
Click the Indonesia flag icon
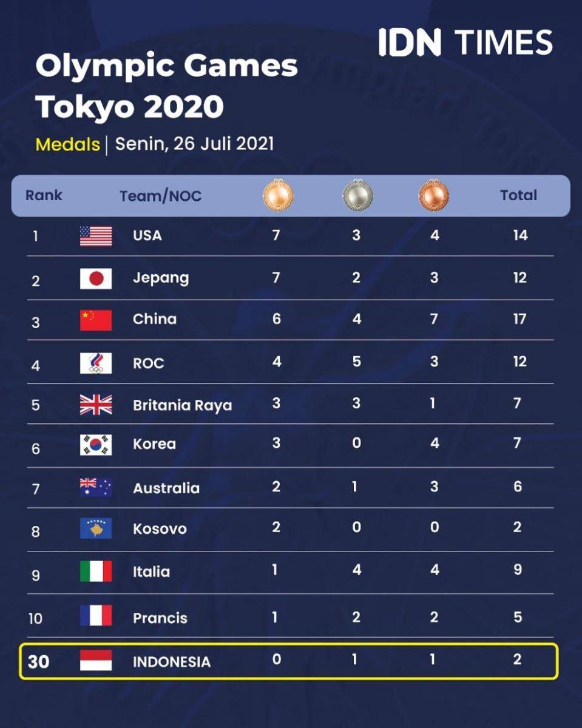point(96,660)
